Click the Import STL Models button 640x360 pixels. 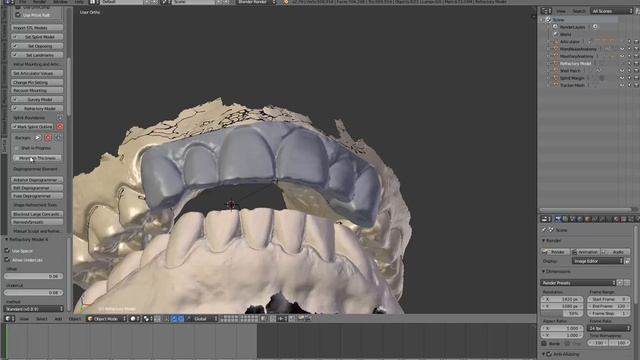[x=37, y=28]
